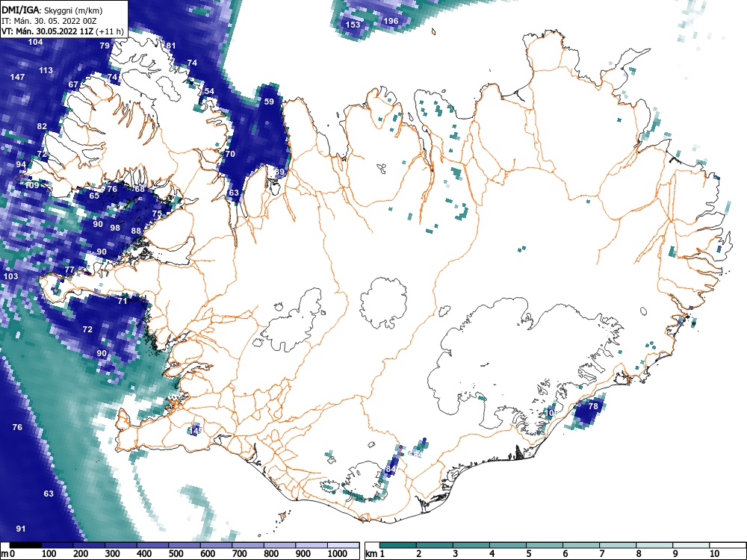Viewport: 747px width, 560px height.
Task: Click the visibility value 104 on the map
Action: (x=35, y=42)
